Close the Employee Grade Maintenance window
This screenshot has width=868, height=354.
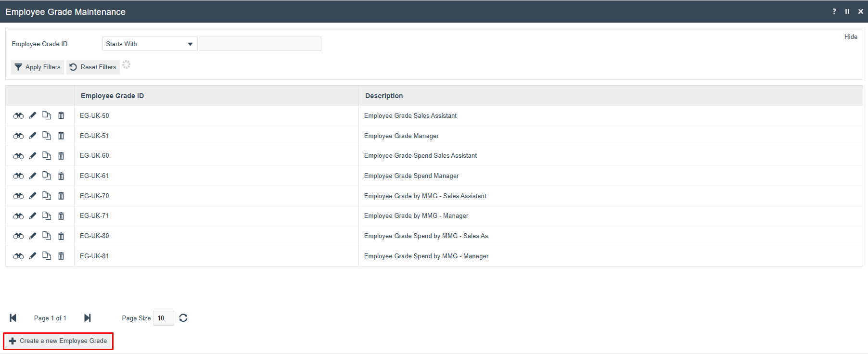(x=861, y=12)
